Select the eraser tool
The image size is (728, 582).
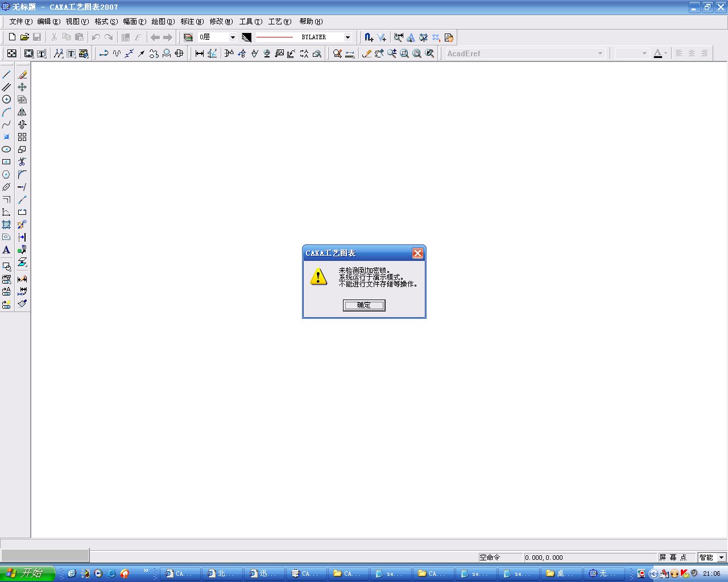pos(22,74)
